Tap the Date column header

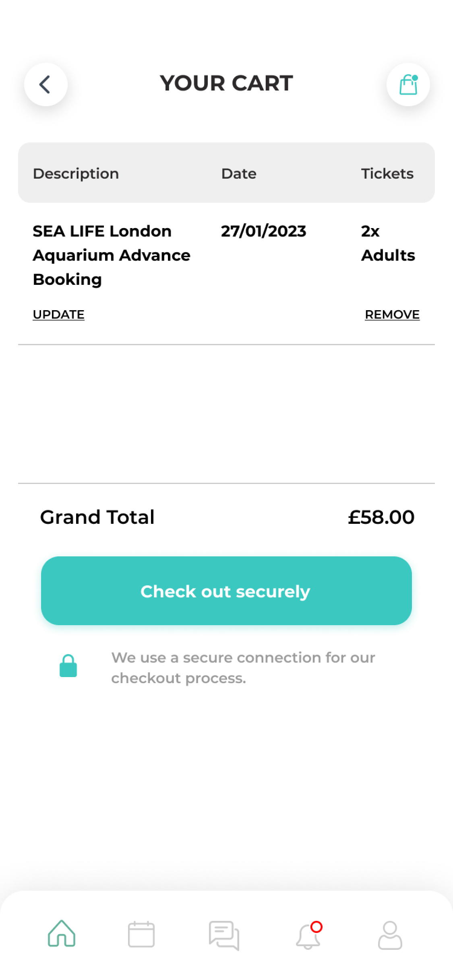coord(239,173)
